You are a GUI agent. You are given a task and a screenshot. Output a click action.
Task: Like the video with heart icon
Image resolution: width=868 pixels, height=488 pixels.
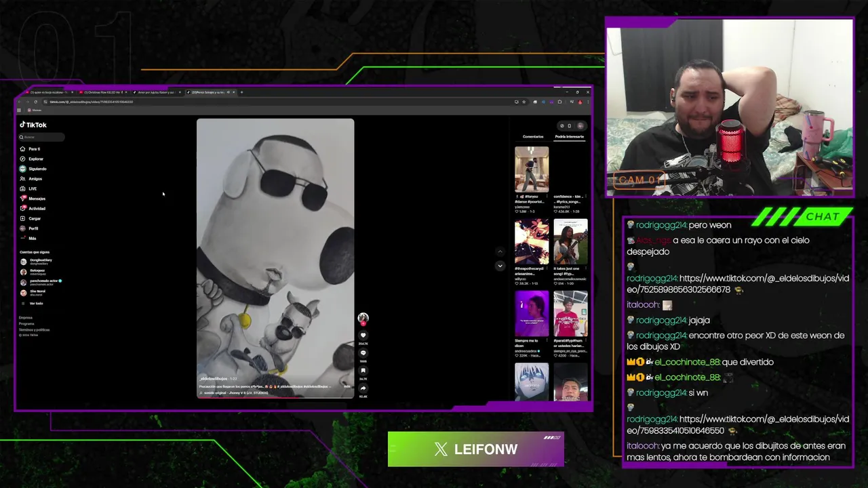coord(363,335)
